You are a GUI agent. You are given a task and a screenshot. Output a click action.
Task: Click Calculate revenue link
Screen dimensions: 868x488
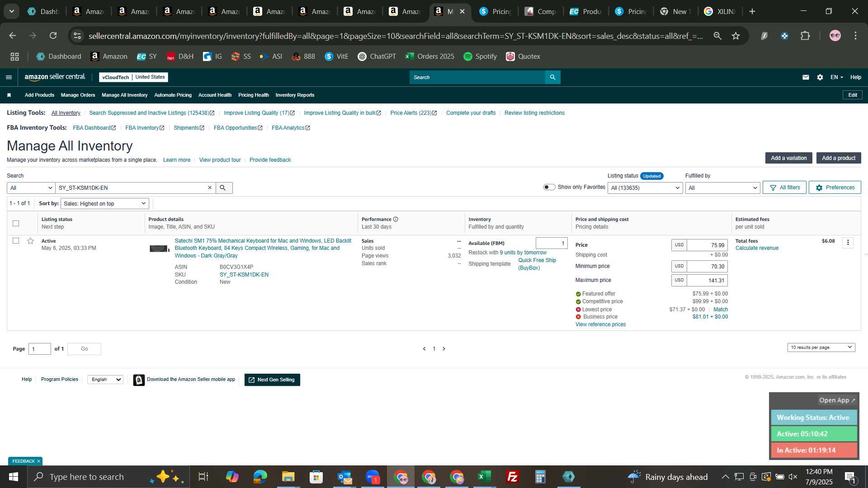(757, 248)
